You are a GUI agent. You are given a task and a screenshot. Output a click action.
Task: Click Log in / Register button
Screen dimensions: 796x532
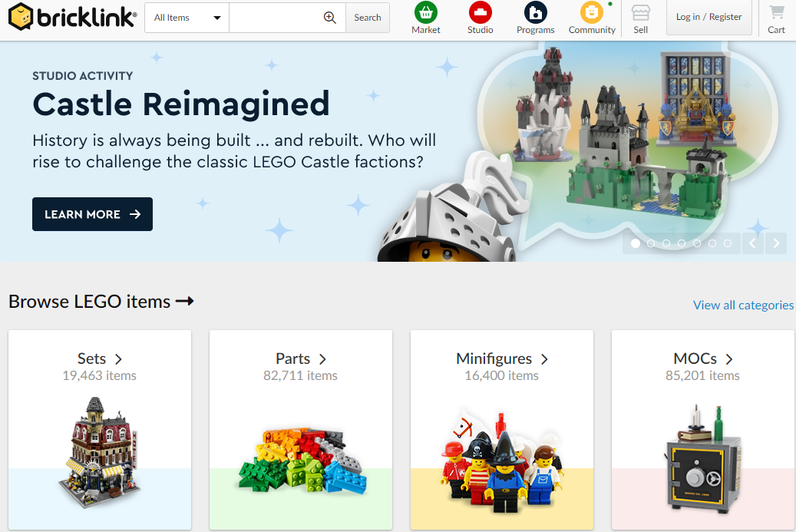point(708,17)
